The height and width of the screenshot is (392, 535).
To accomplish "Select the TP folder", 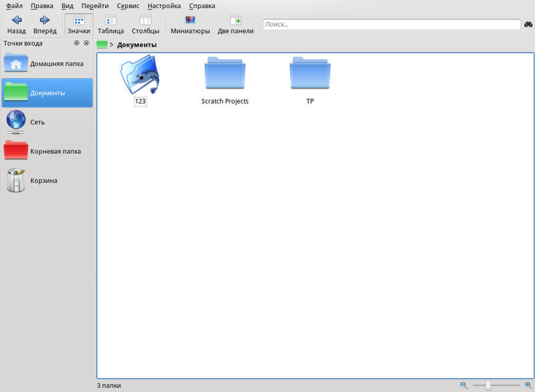I will (310, 73).
